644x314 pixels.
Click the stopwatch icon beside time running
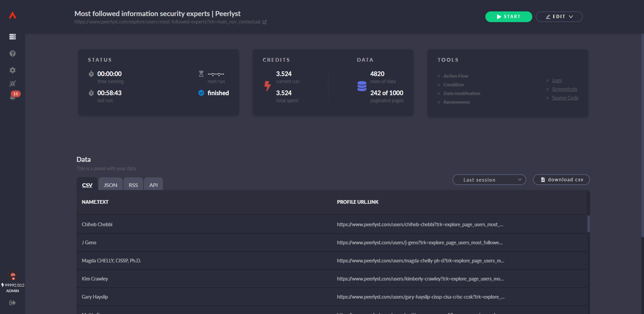(x=91, y=74)
